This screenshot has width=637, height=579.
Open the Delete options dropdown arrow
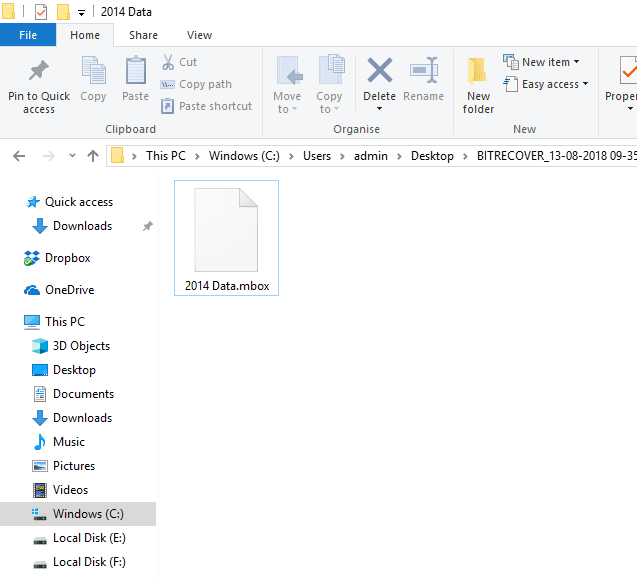pyautogui.click(x=379, y=108)
